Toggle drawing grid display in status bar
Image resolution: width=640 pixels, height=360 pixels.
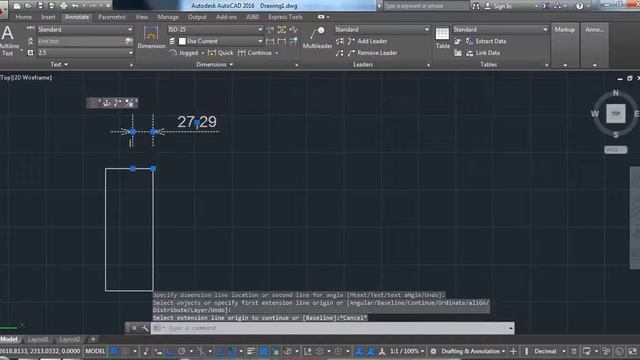115,351
